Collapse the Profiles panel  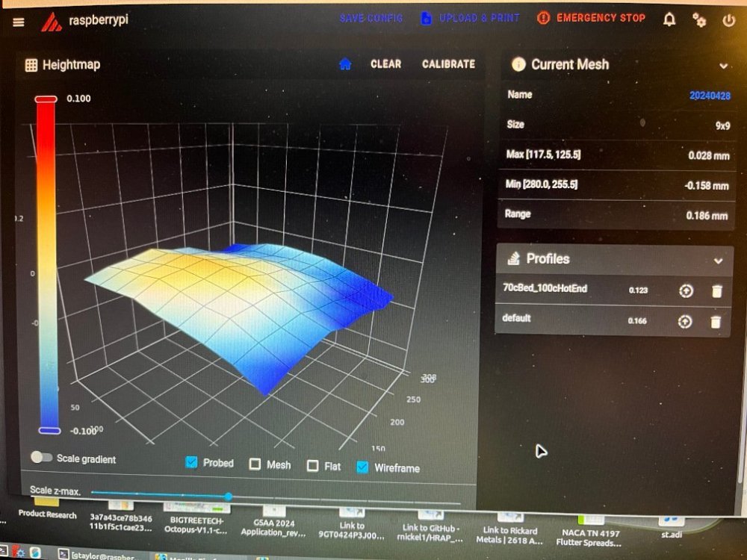click(x=719, y=261)
